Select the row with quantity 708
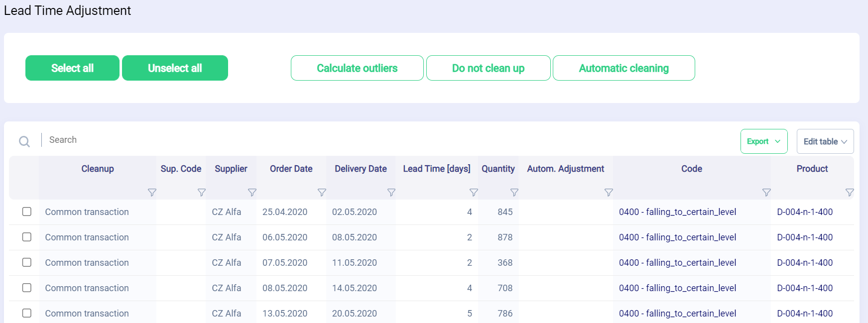 point(27,288)
